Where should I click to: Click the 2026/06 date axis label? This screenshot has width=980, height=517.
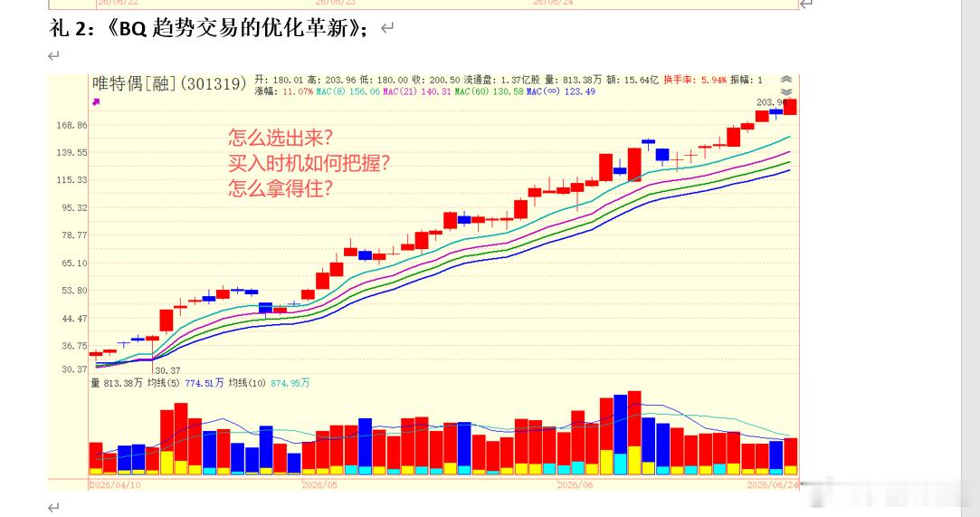[x=575, y=485]
